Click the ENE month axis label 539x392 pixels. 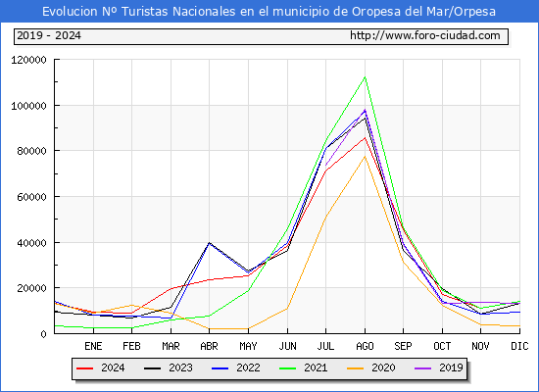pos(93,346)
